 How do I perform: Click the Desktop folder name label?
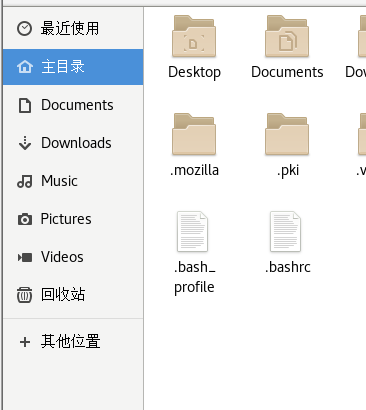coord(194,72)
